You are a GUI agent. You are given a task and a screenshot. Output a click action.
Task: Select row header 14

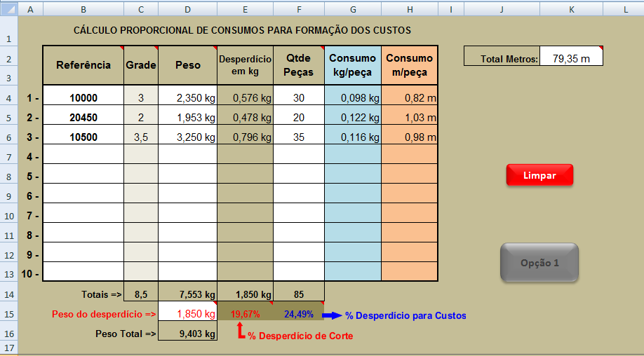coord(9,295)
